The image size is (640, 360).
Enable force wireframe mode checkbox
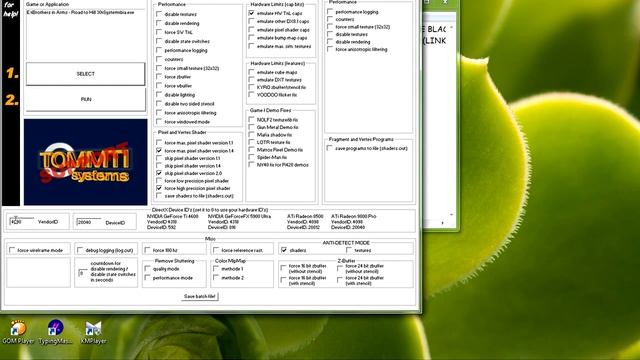(x=12, y=250)
